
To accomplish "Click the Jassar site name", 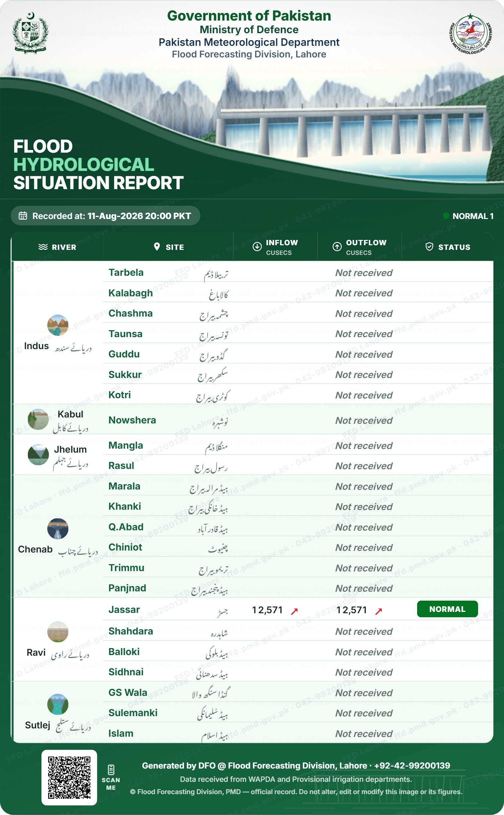I will (124, 610).
